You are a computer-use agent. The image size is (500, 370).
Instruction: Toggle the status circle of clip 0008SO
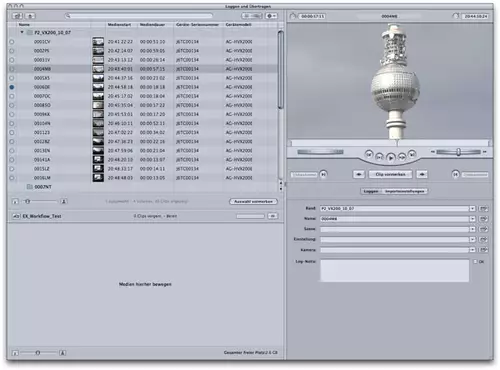click(x=12, y=105)
